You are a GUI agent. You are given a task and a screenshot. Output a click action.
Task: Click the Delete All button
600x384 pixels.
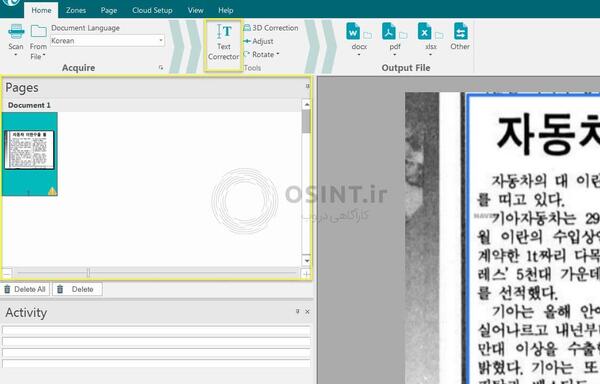click(x=25, y=289)
